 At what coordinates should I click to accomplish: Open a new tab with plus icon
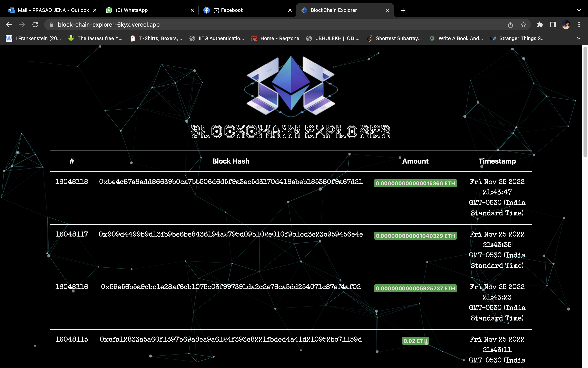click(x=403, y=10)
